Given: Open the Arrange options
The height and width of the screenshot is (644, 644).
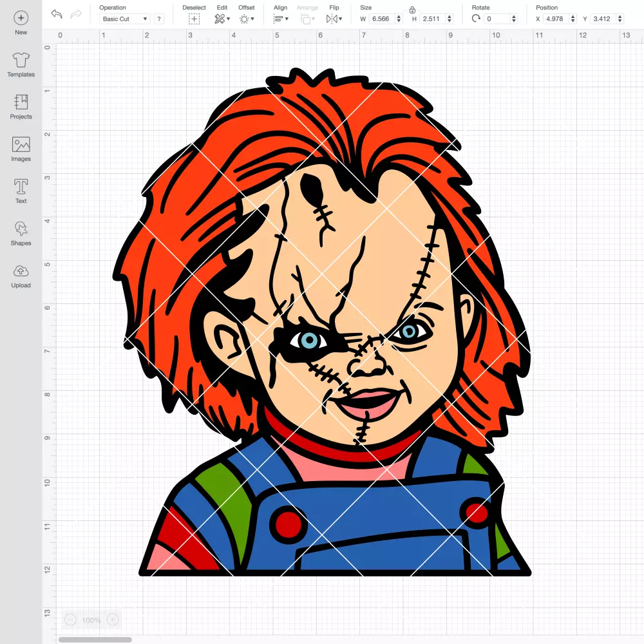Looking at the screenshot, I should [x=307, y=19].
